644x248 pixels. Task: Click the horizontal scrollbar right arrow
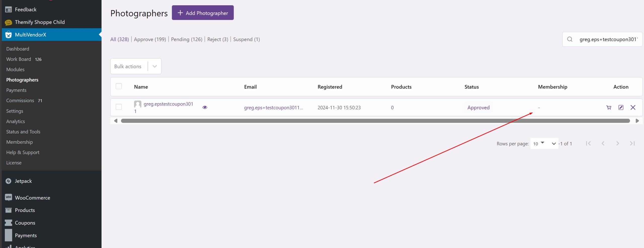[x=637, y=121]
